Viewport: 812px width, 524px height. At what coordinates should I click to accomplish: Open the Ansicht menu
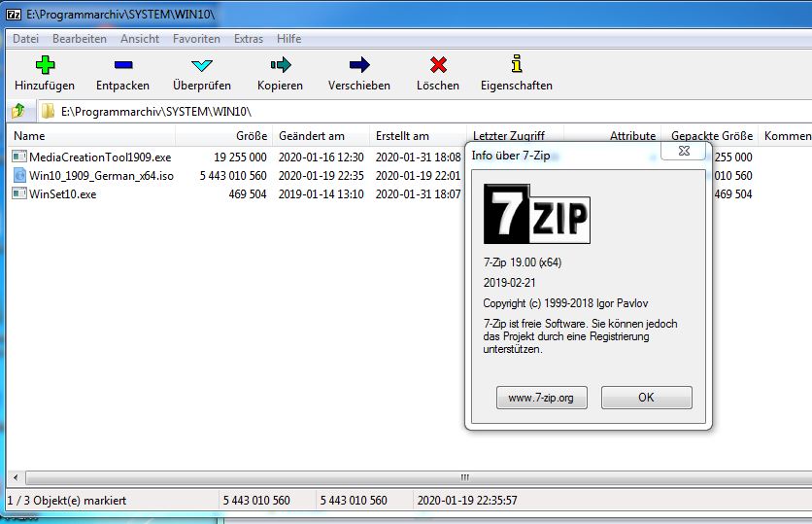(x=140, y=39)
